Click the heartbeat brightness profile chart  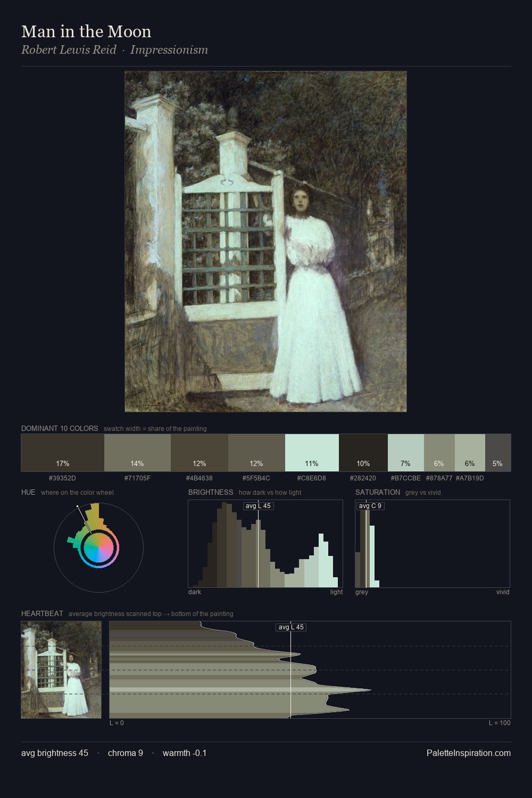(310, 670)
